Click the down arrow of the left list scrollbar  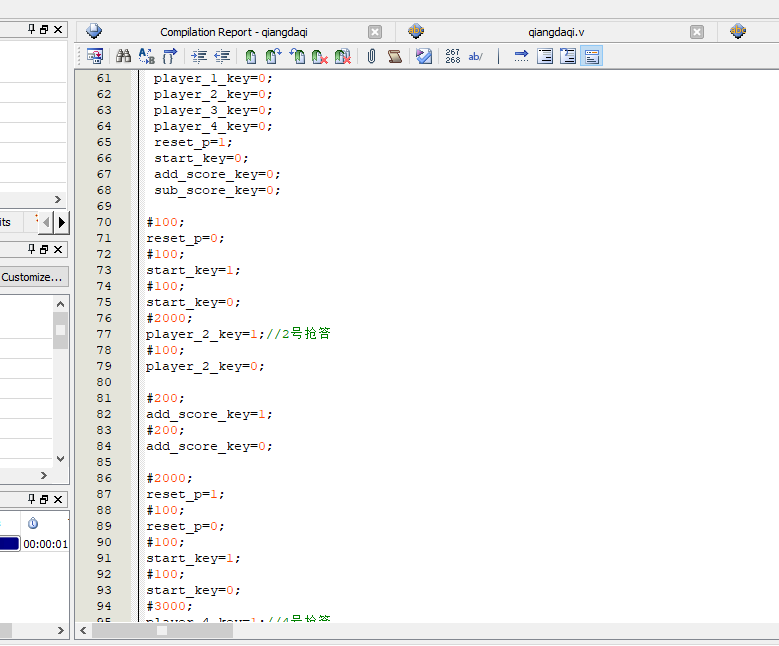(x=61, y=459)
